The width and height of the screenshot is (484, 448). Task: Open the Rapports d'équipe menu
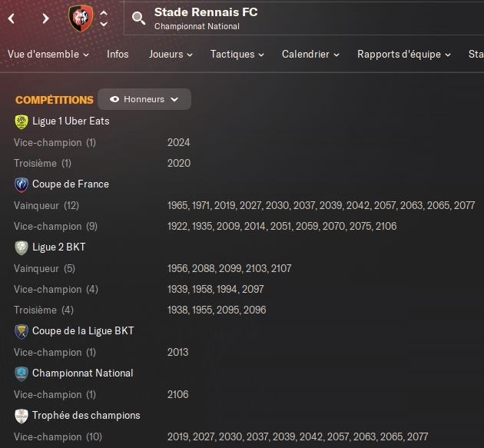(403, 55)
